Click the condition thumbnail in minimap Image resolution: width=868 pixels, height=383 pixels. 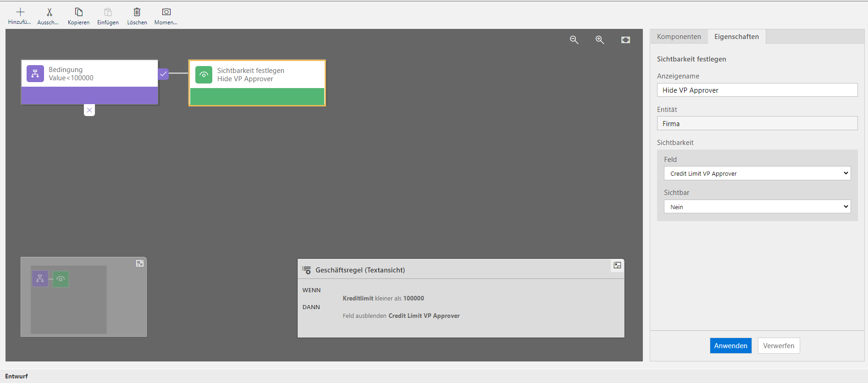click(40, 278)
